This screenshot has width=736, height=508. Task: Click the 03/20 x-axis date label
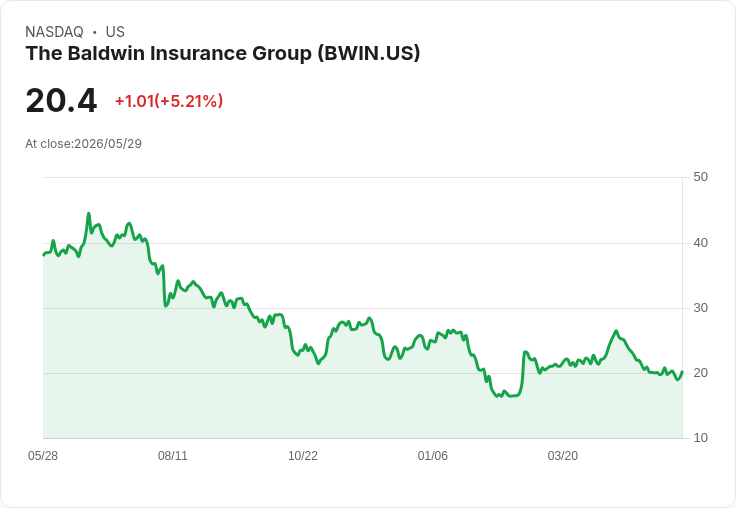(563, 456)
